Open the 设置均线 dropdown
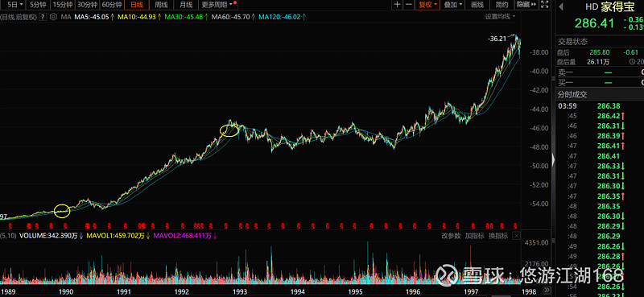This screenshot has width=644, height=297. [500, 16]
